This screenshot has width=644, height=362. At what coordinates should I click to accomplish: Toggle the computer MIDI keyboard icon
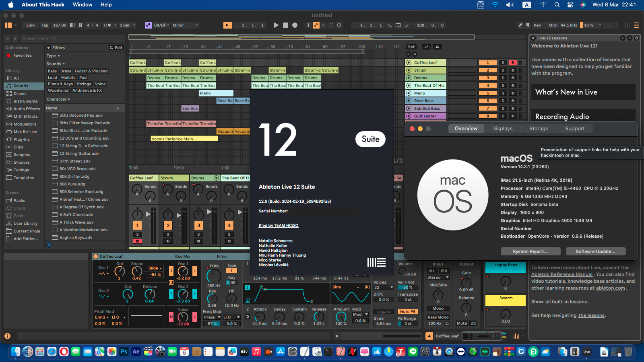[x=528, y=25]
